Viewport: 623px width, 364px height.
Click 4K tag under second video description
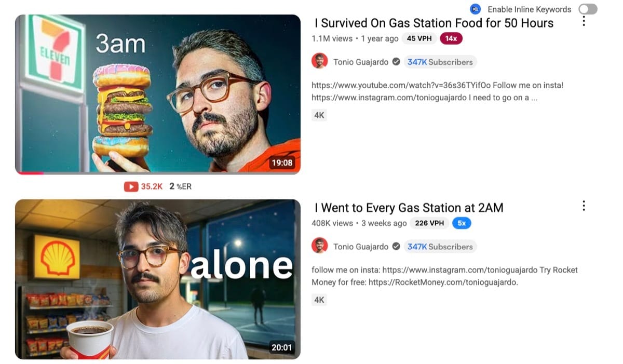319,300
